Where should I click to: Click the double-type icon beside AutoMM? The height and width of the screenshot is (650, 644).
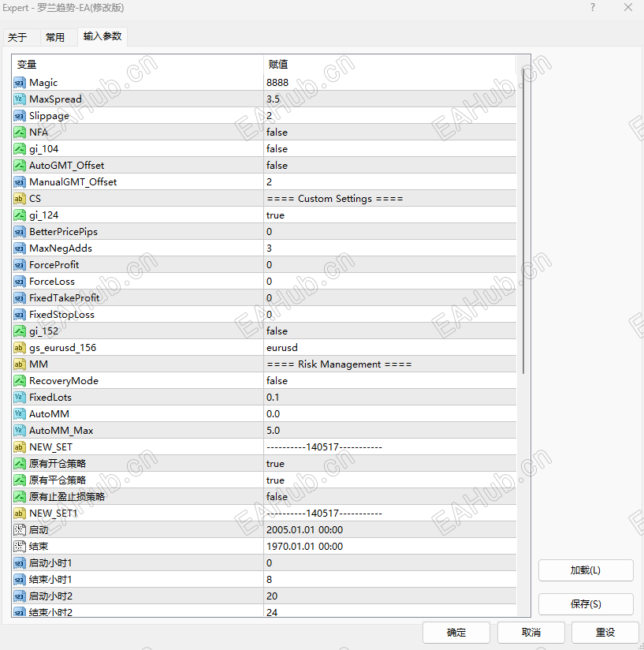[x=20, y=415]
